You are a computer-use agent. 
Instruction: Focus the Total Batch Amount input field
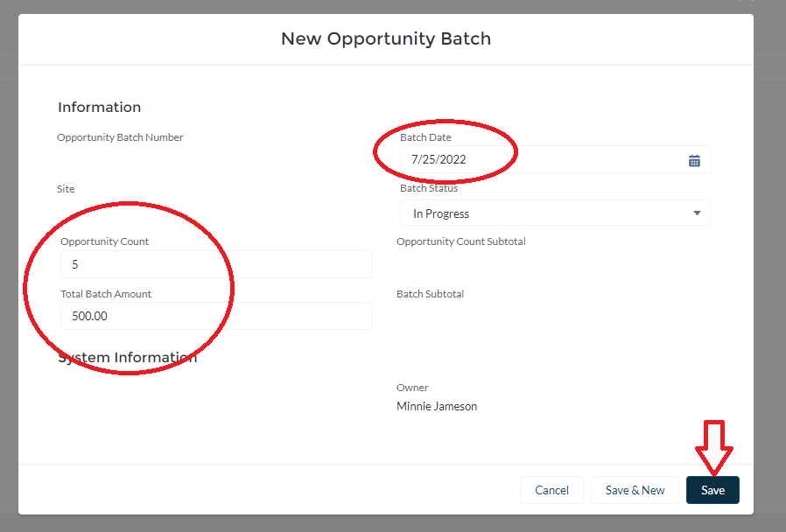click(x=215, y=316)
